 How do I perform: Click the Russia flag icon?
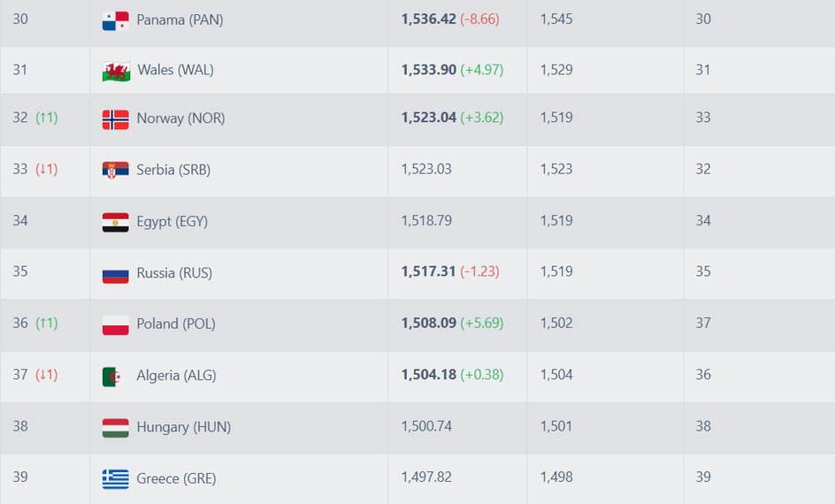(115, 273)
